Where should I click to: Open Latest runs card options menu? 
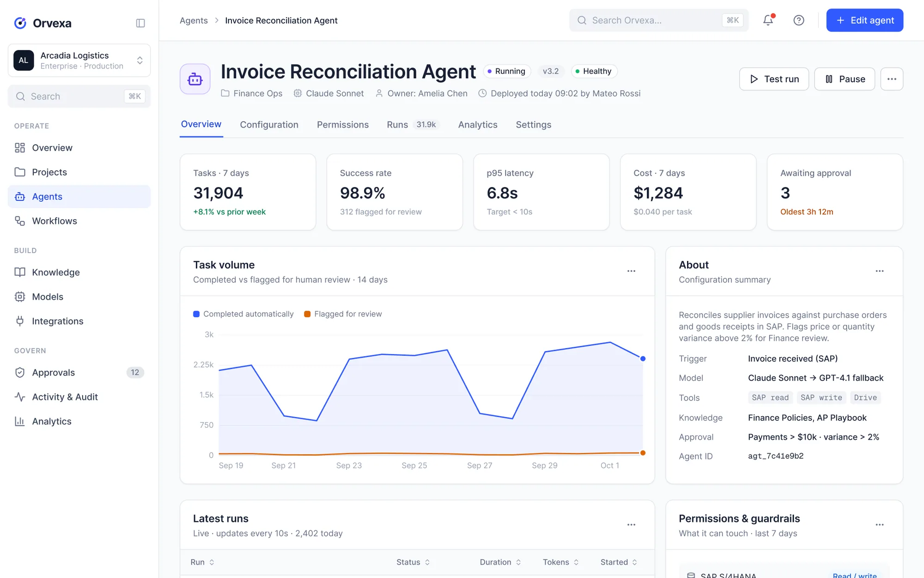click(x=631, y=525)
